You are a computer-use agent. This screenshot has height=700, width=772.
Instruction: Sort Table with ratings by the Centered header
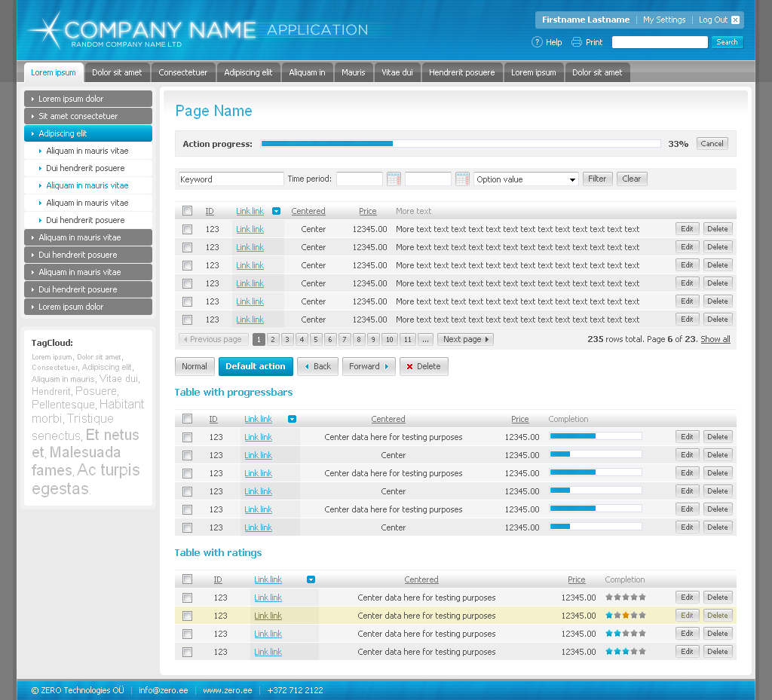tap(421, 579)
